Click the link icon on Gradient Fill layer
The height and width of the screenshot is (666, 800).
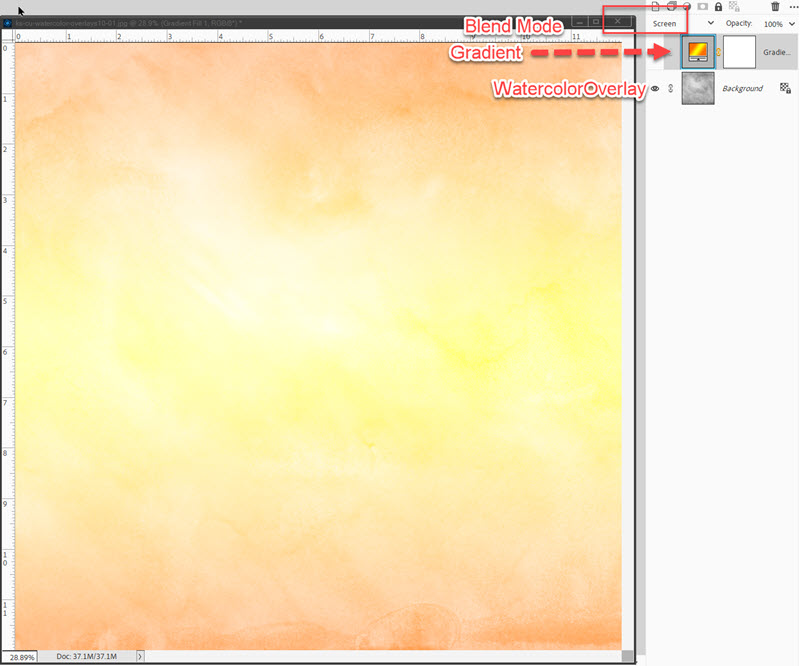[718, 52]
